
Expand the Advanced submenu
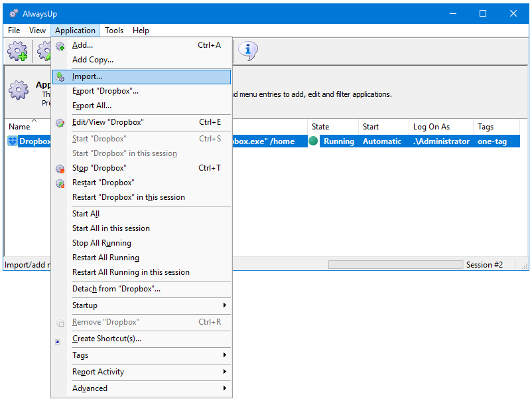141,388
